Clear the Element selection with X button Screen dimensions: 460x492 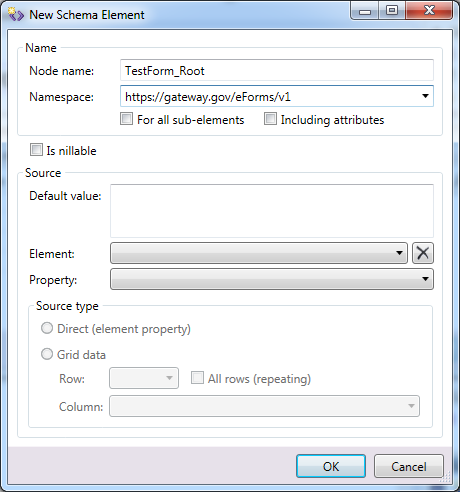pos(423,253)
